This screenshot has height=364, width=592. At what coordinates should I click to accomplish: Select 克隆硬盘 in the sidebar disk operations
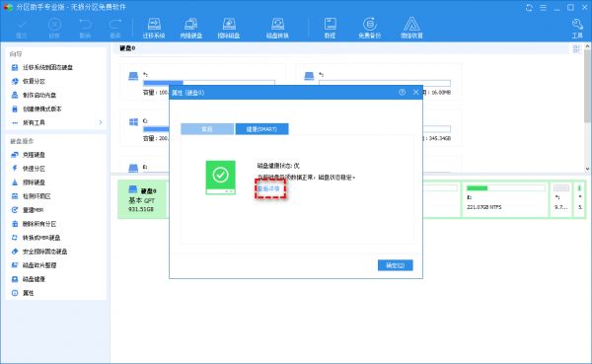[x=34, y=155]
